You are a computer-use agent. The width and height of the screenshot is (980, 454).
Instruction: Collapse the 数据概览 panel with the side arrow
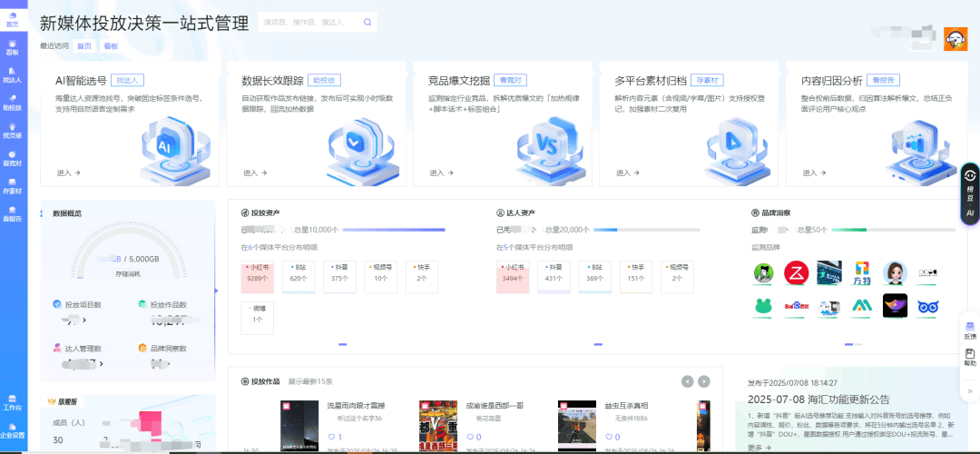(216, 291)
